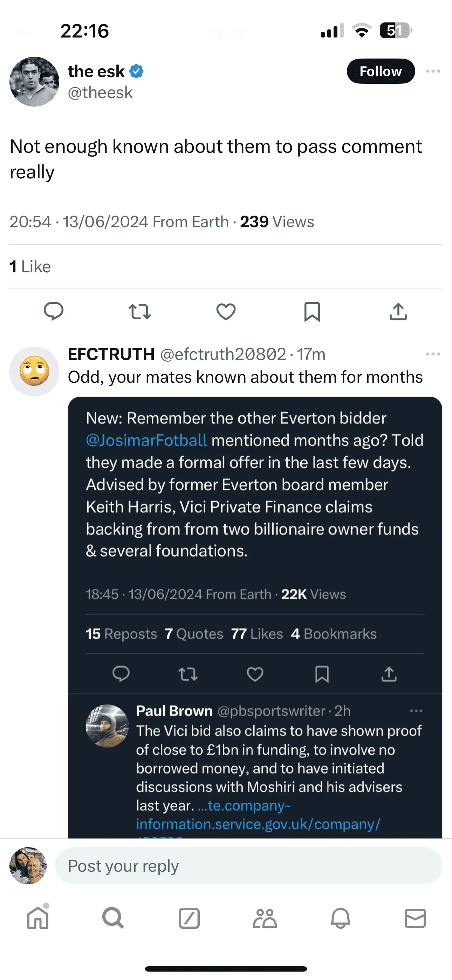Open more options on EFCTRUTH reply

click(433, 354)
